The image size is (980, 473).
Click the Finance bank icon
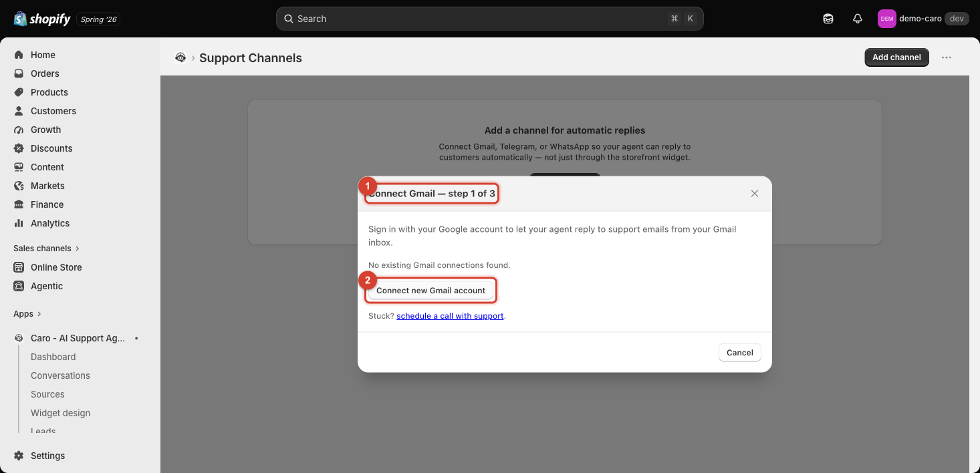coord(19,204)
